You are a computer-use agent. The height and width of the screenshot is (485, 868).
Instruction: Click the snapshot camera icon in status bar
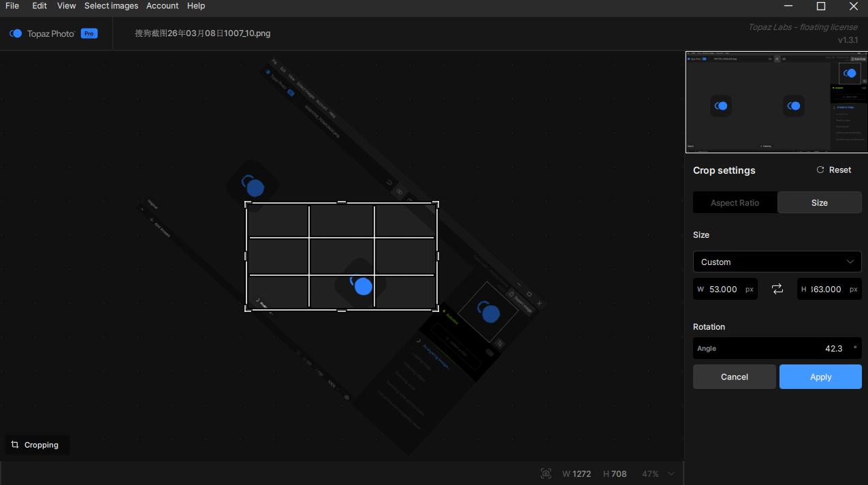(545, 473)
